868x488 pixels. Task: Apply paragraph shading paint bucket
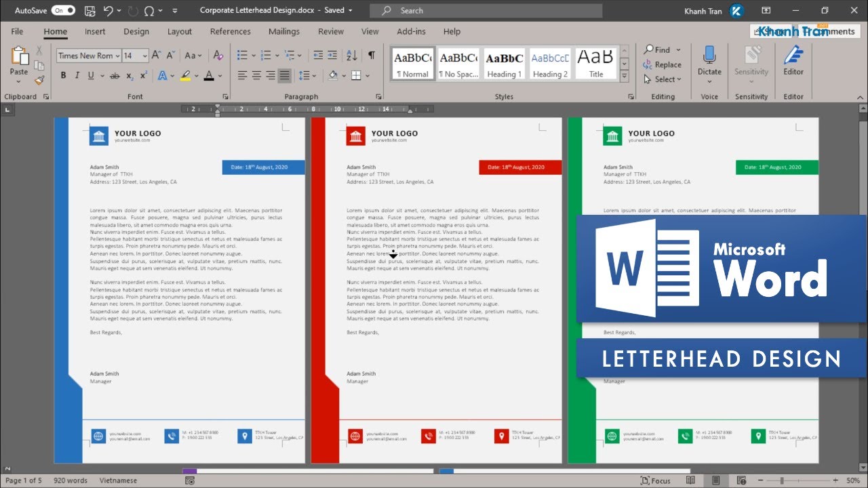tap(333, 76)
